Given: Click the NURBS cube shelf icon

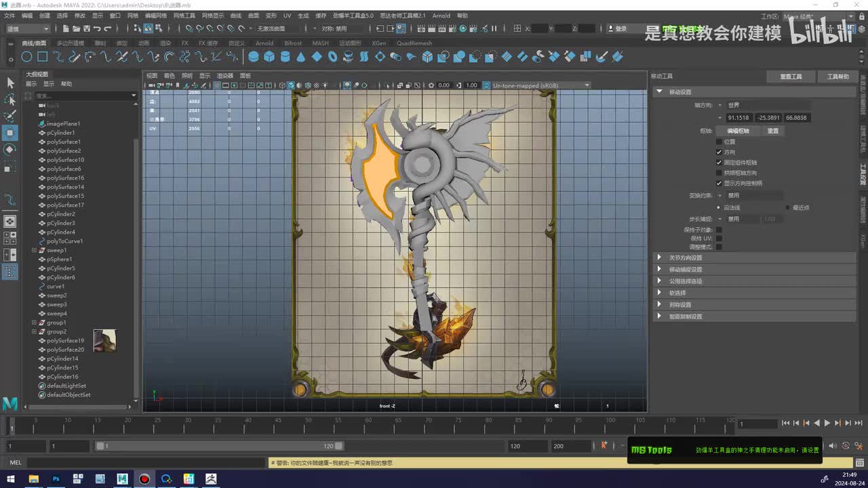Looking at the screenshot, I should click(x=269, y=57).
